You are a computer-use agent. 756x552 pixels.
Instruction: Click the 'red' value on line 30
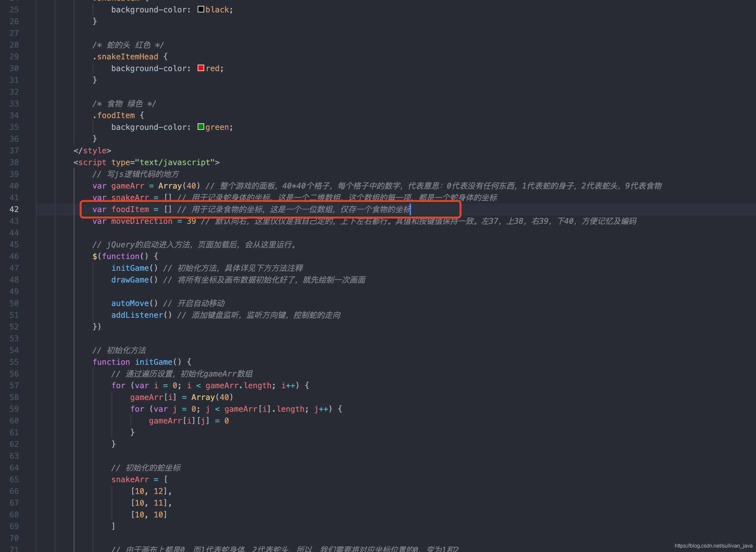point(212,69)
